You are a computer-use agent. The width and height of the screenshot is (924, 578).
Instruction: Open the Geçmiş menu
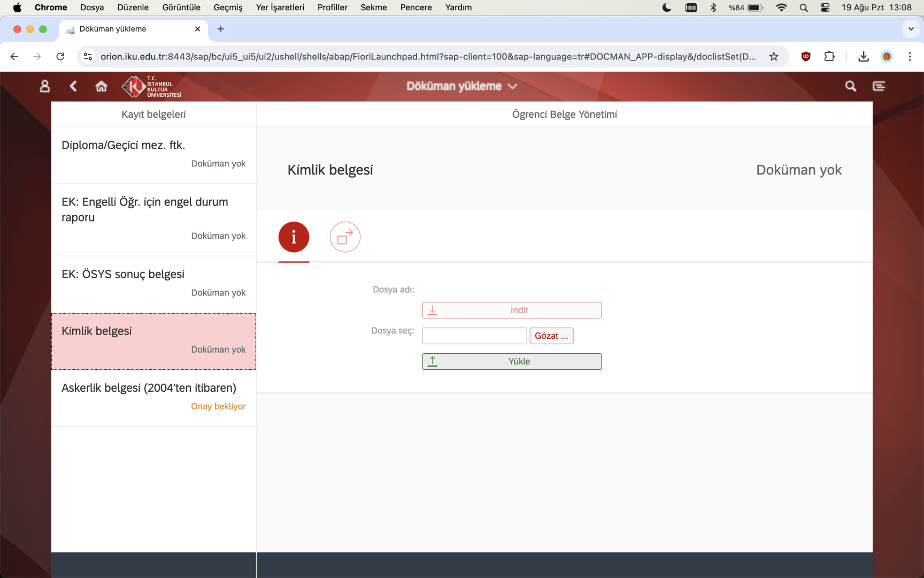point(228,7)
